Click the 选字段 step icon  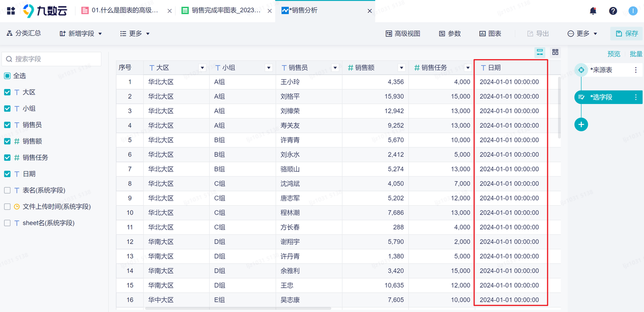(581, 97)
